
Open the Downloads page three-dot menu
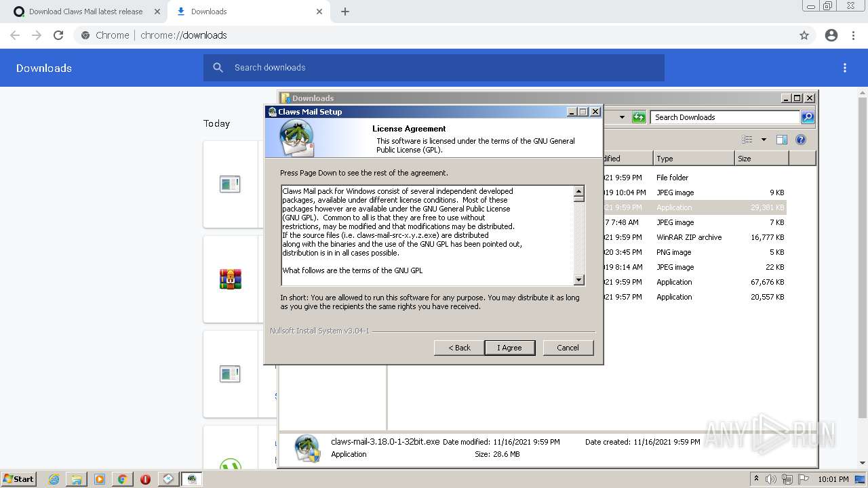[x=845, y=68]
